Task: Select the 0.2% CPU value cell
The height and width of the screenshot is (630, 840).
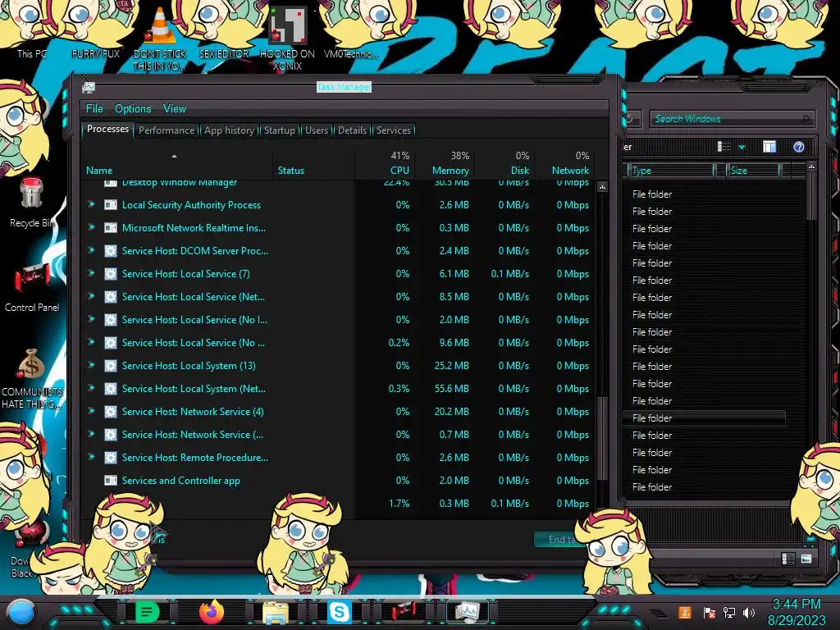Action: [x=399, y=342]
